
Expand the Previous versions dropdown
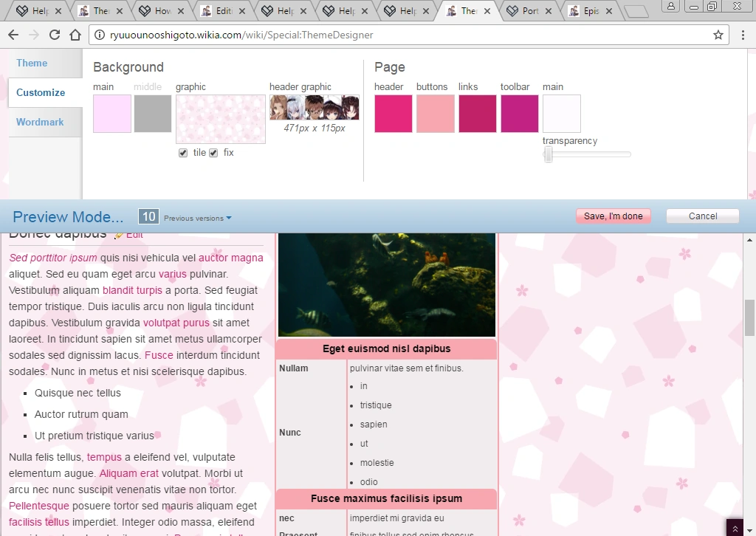(x=198, y=218)
